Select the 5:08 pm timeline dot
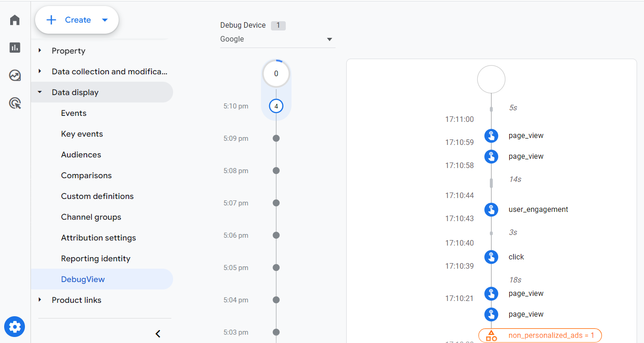644x343 pixels. [x=276, y=170]
